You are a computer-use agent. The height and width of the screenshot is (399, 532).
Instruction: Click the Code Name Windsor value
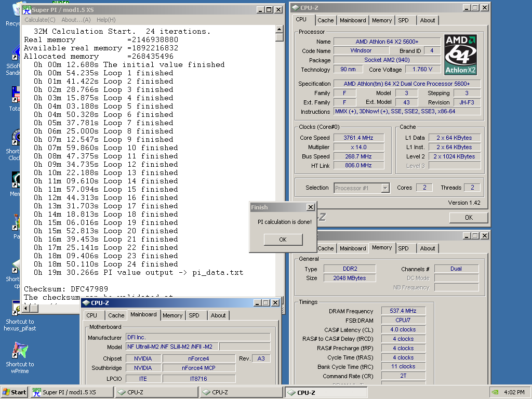pos(361,50)
